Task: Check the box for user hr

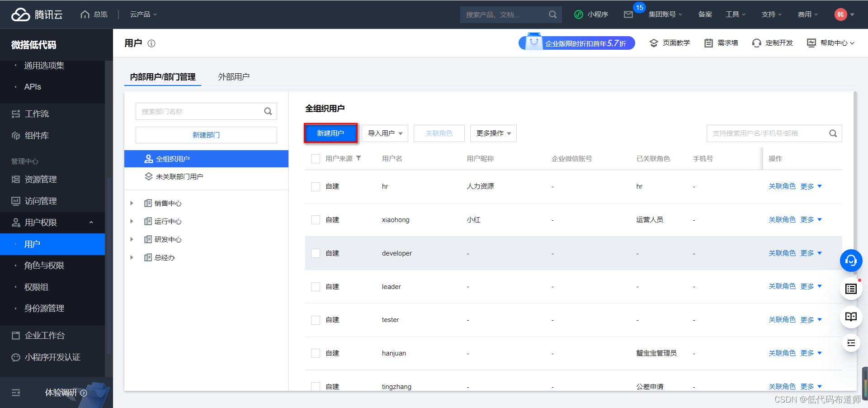Action: point(316,186)
